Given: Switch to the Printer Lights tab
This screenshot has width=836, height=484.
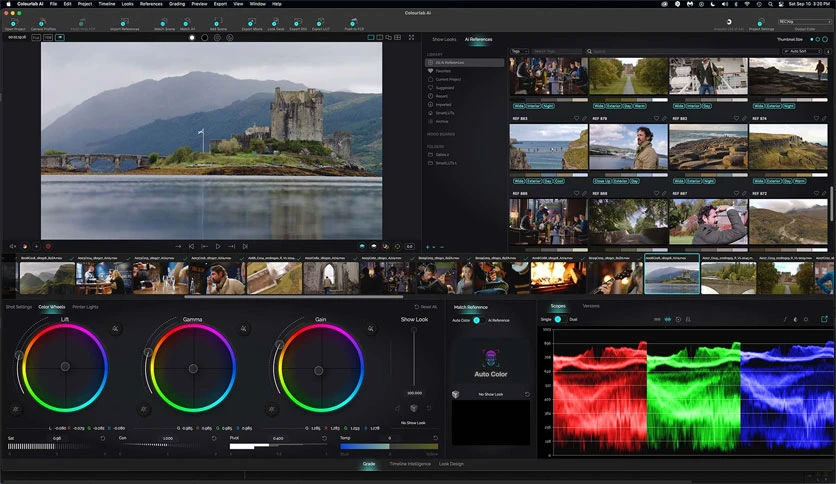Looking at the screenshot, I should tap(85, 307).
